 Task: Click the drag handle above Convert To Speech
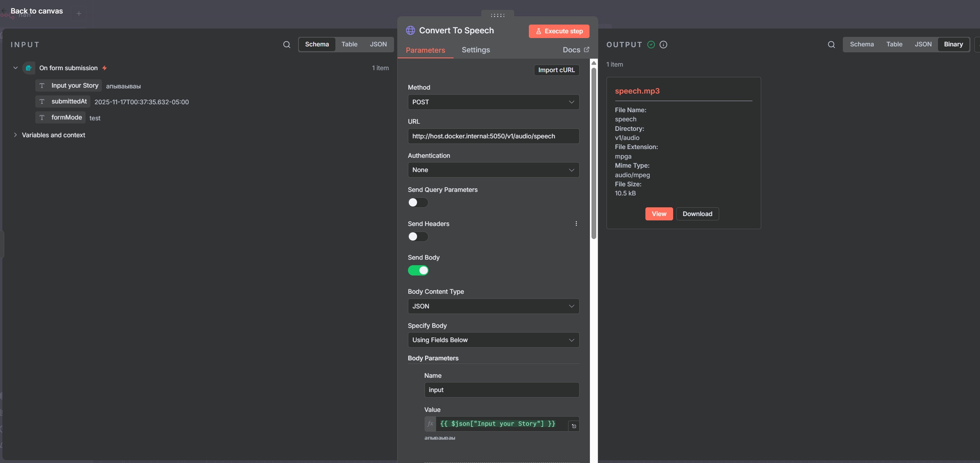tap(498, 15)
